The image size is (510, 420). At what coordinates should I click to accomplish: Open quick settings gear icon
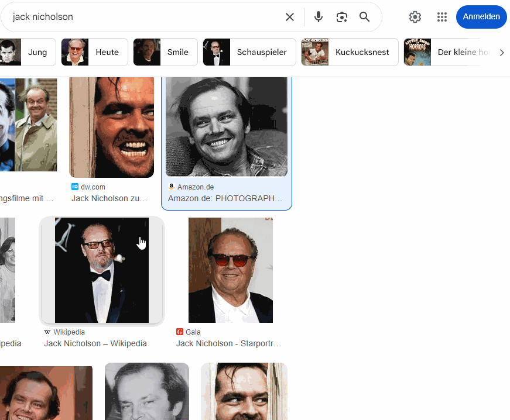click(x=415, y=17)
